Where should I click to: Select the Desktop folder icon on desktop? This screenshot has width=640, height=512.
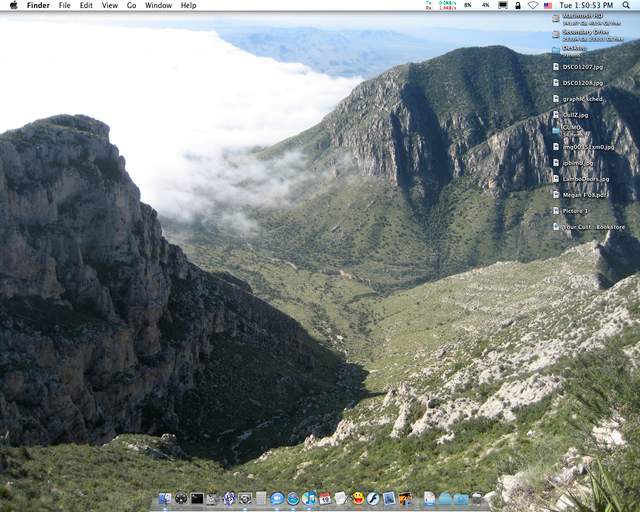point(556,51)
